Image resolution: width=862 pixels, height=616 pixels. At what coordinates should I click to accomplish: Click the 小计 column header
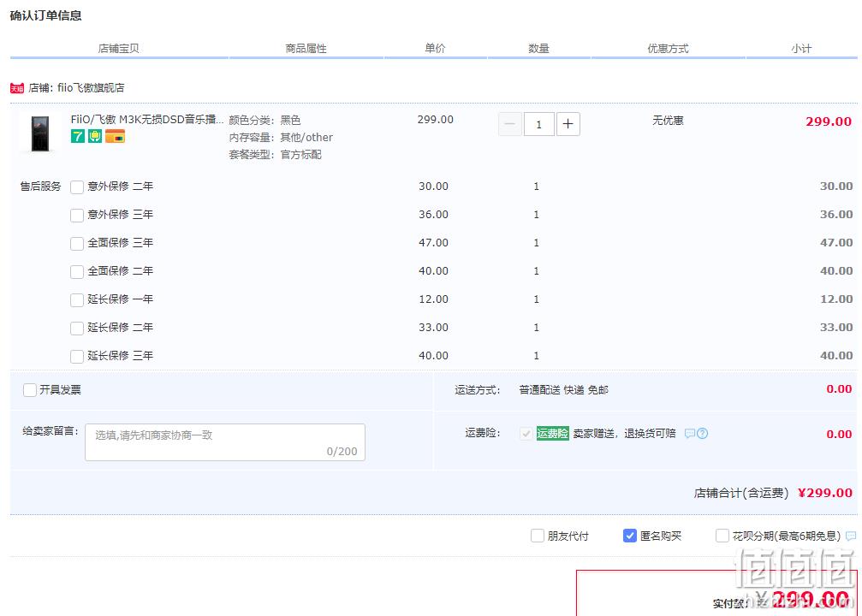[801, 49]
